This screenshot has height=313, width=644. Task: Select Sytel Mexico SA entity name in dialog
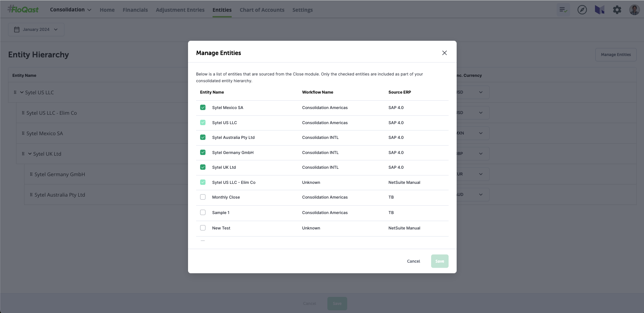[228, 108]
